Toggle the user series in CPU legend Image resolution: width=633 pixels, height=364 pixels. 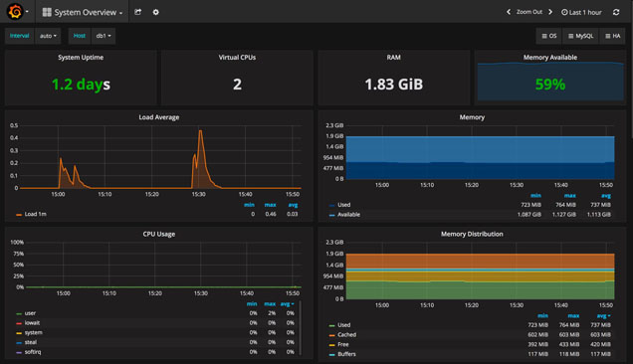pyautogui.click(x=30, y=313)
